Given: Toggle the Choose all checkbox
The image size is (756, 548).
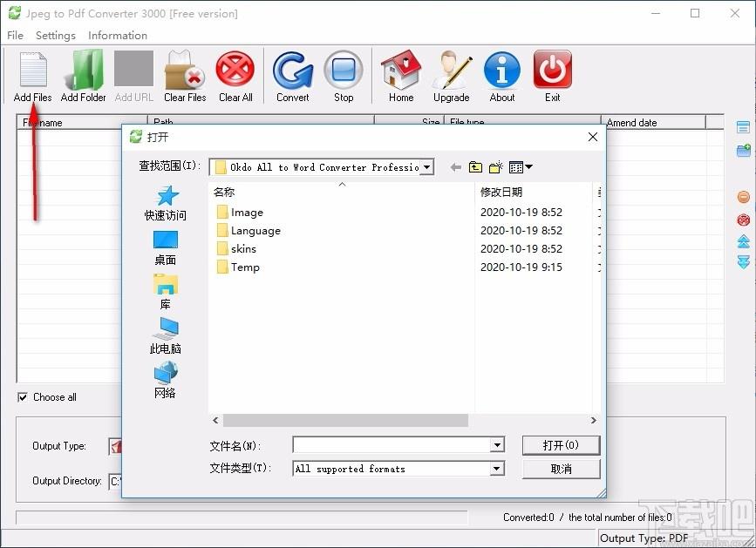Looking at the screenshot, I should [x=22, y=397].
